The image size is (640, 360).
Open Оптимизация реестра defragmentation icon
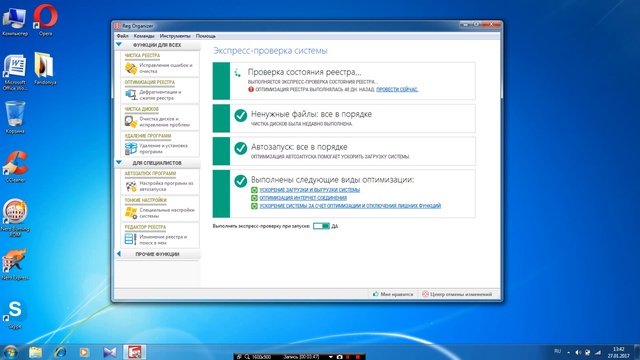(x=131, y=95)
